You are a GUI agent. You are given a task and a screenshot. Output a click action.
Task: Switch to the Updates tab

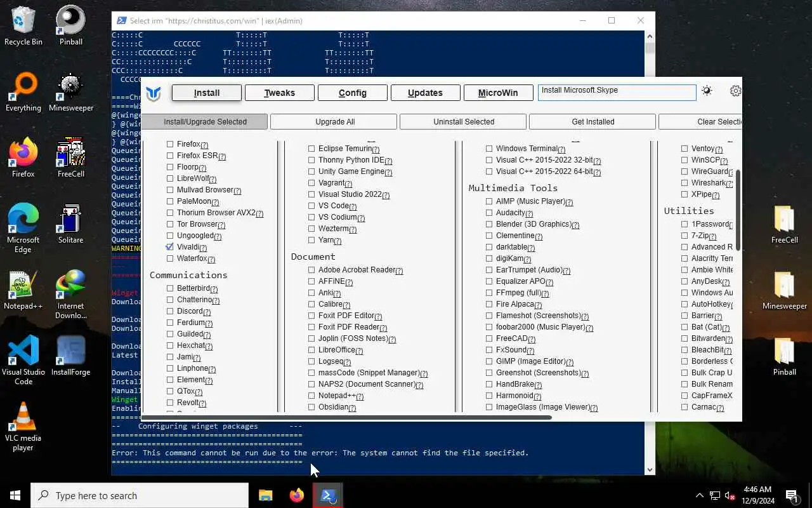click(425, 93)
